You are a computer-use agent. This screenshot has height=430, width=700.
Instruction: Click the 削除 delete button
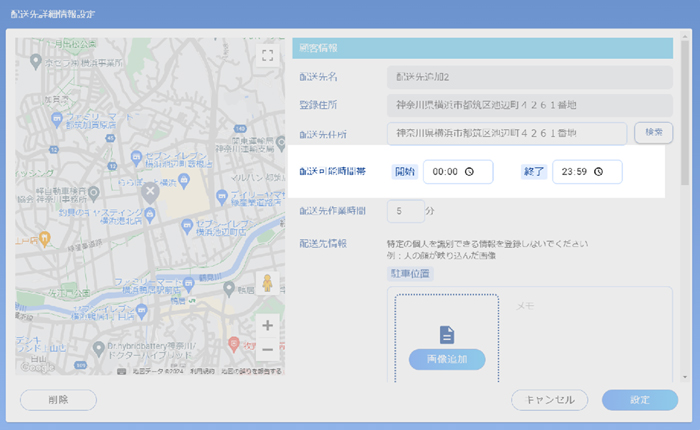click(58, 400)
